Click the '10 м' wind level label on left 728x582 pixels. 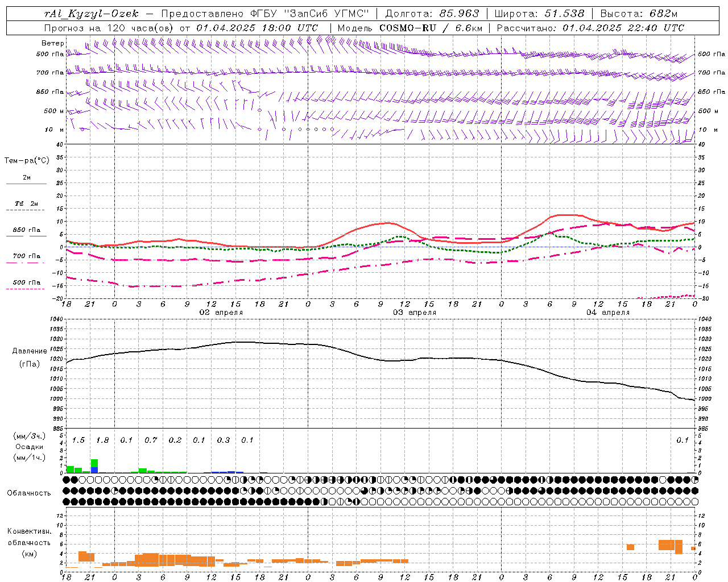(55, 130)
